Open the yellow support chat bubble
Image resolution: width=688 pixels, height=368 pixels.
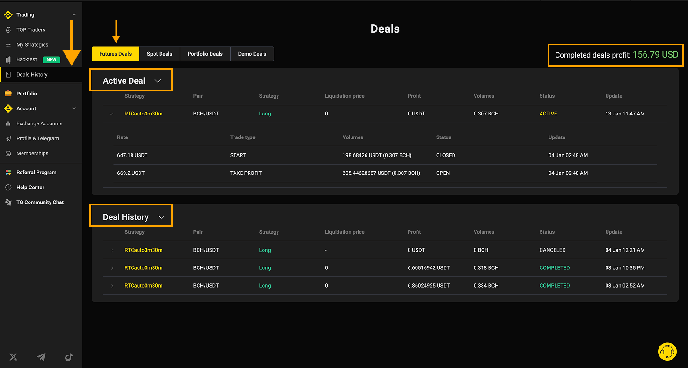coord(667,351)
